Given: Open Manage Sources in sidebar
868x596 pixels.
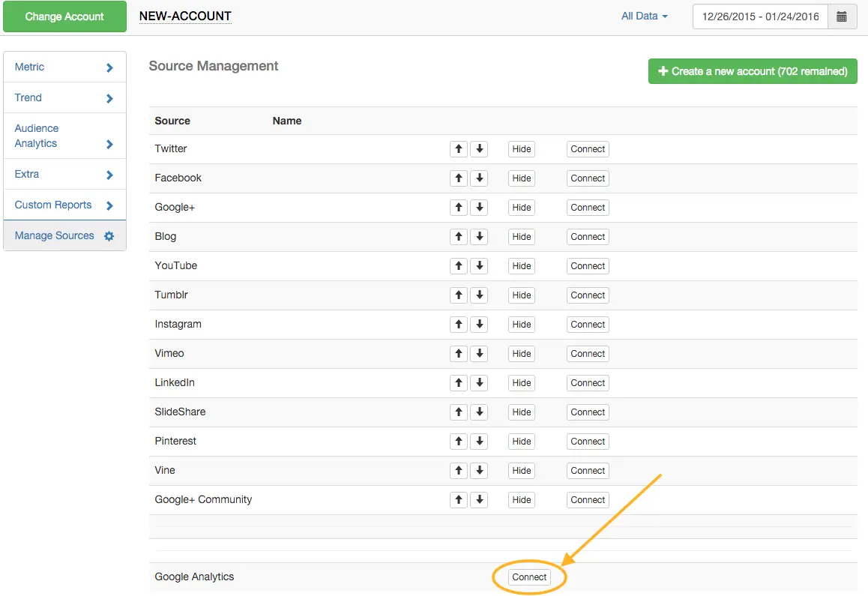Looking at the screenshot, I should pos(64,235).
